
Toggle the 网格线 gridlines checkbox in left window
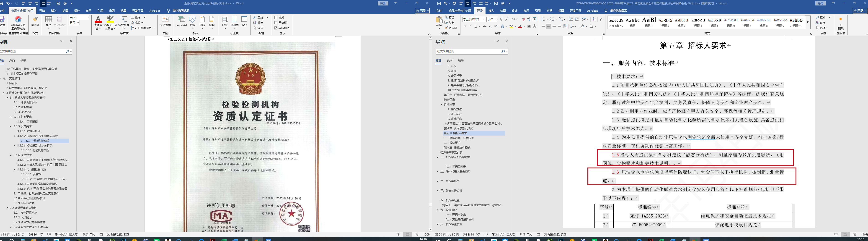(276, 23)
